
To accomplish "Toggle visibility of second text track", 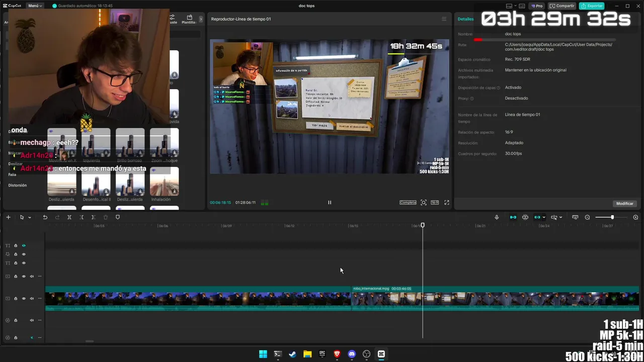I will tap(24, 263).
